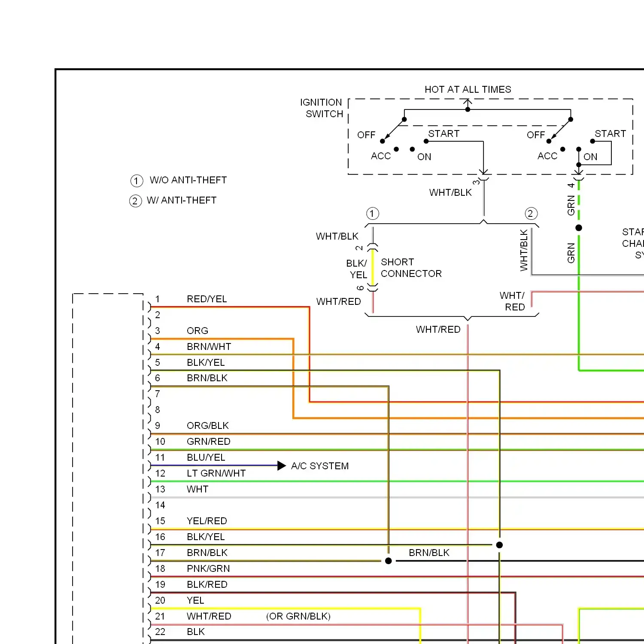The width and height of the screenshot is (644, 644).
Task: Select WHT/RED label below the lower bracket
Action: 438,330
